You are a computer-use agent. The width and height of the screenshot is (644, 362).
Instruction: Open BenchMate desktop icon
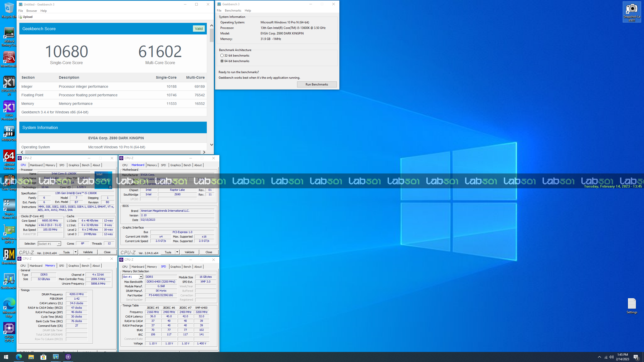coord(9,256)
